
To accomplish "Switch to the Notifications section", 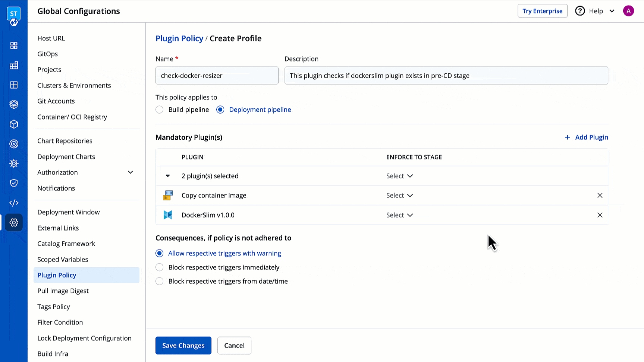I will point(56,188).
